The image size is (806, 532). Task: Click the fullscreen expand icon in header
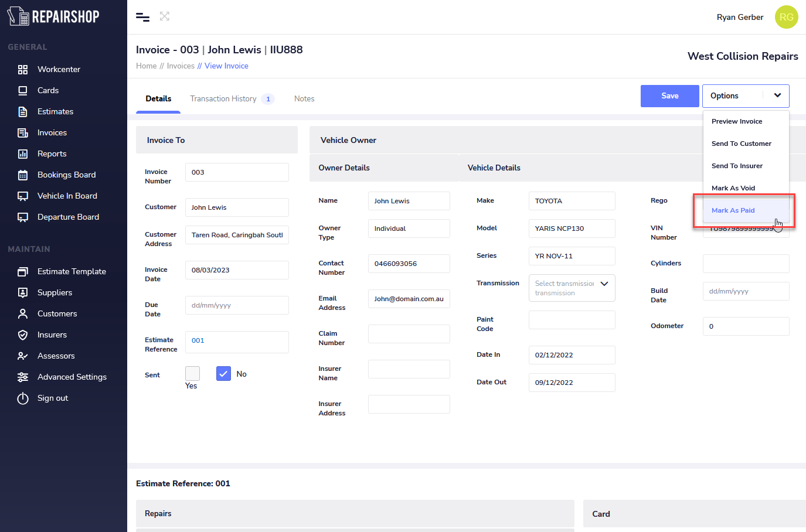(x=165, y=16)
